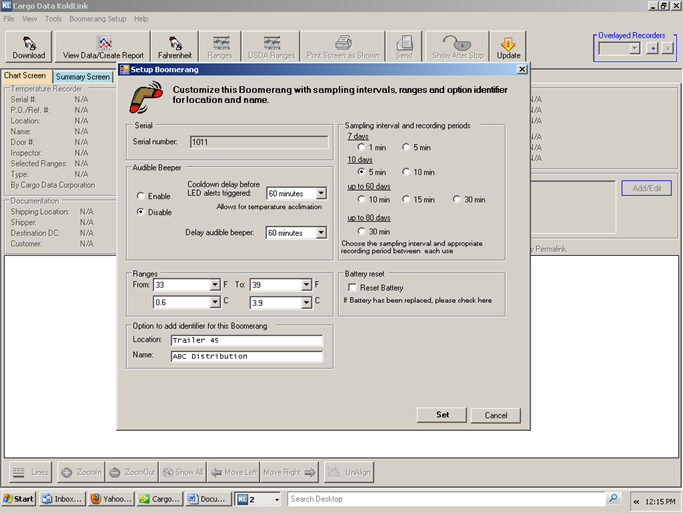Click the Update toolbar icon

pyautogui.click(x=508, y=47)
